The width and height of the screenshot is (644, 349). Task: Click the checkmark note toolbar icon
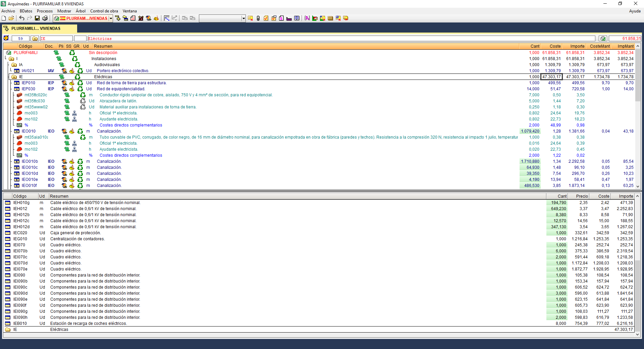266,18
